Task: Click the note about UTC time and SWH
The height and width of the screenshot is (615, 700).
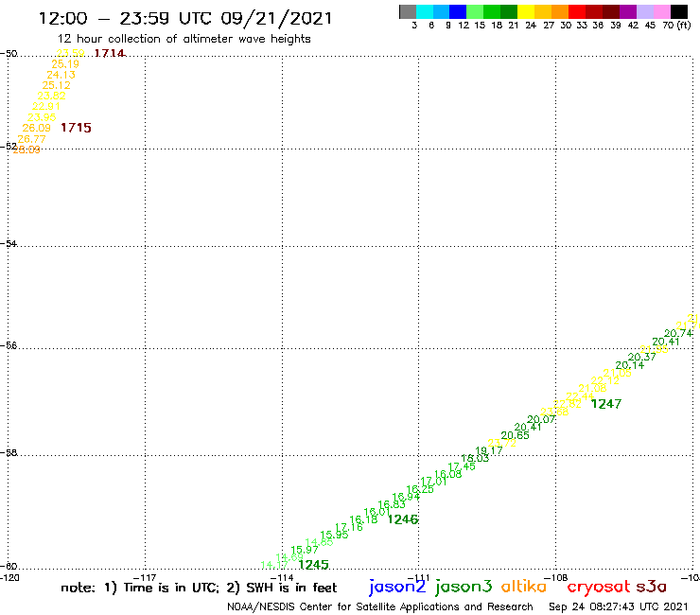Action: 199,588
